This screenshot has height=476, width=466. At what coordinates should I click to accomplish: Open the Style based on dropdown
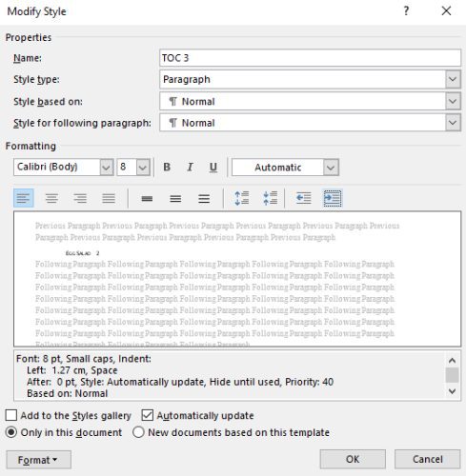[x=453, y=101]
